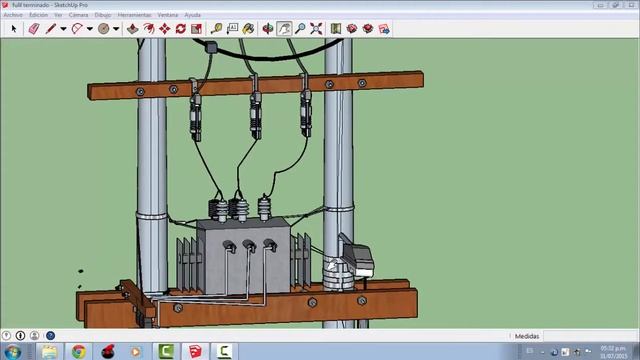Open the Ayuda menu
Viewport: 640px width, 360px height.
[x=193, y=15]
